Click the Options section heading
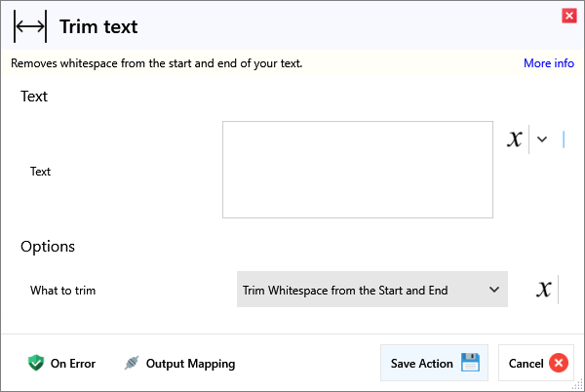Image resolution: width=585 pixels, height=392 pixels. coord(48,247)
